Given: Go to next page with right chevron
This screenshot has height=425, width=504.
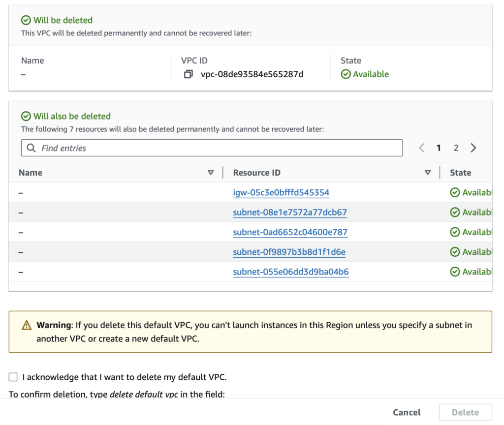Looking at the screenshot, I should pyautogui.click(x=473, y=148).
